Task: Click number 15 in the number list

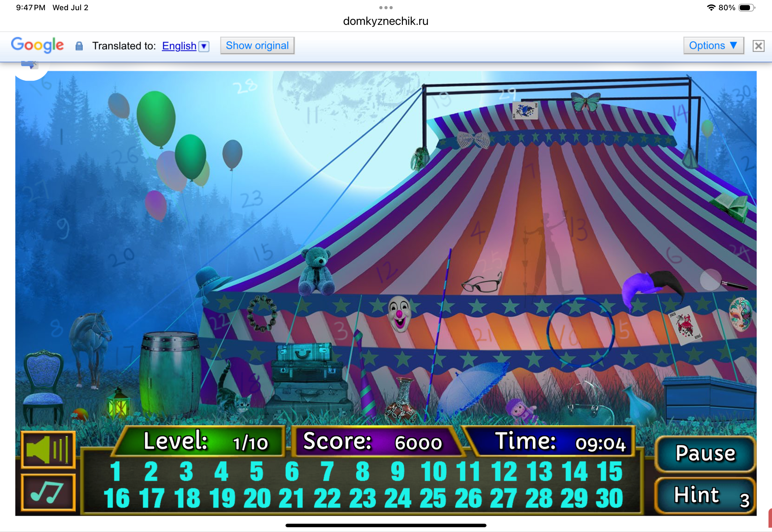Action: [x=610, y=471]
